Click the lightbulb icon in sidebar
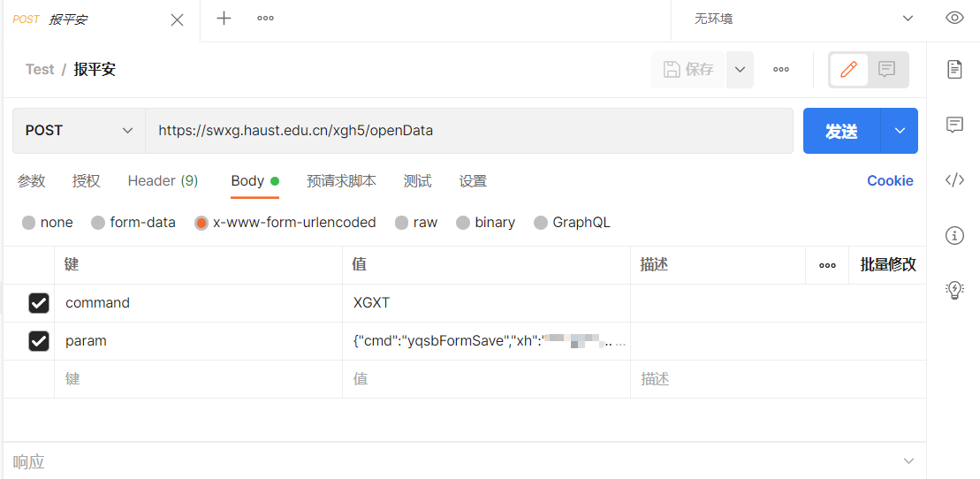The height and width of the screenshot is (479, 980). click(954, 290)
